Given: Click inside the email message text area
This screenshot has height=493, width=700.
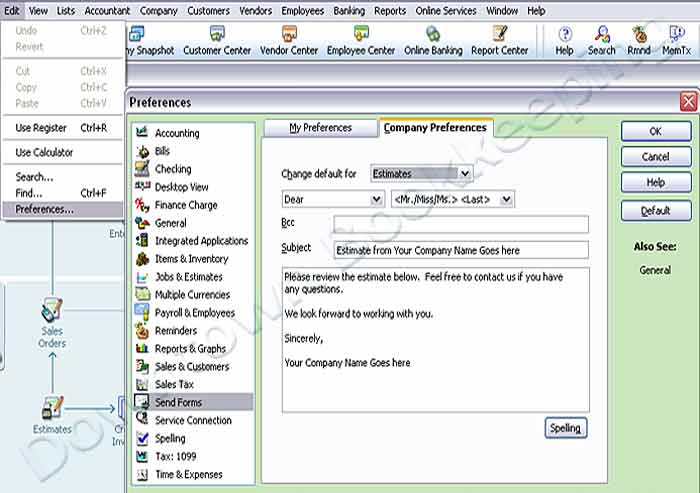Looking at the screenshot, I should click(x=436, y=340).
